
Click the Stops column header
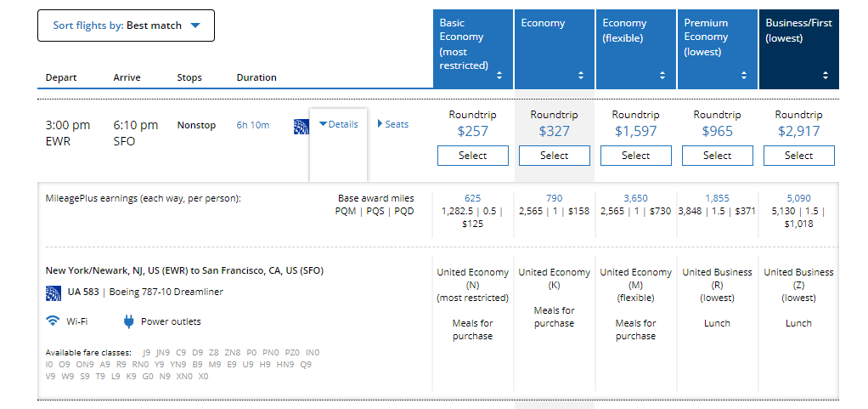(189, 77)
